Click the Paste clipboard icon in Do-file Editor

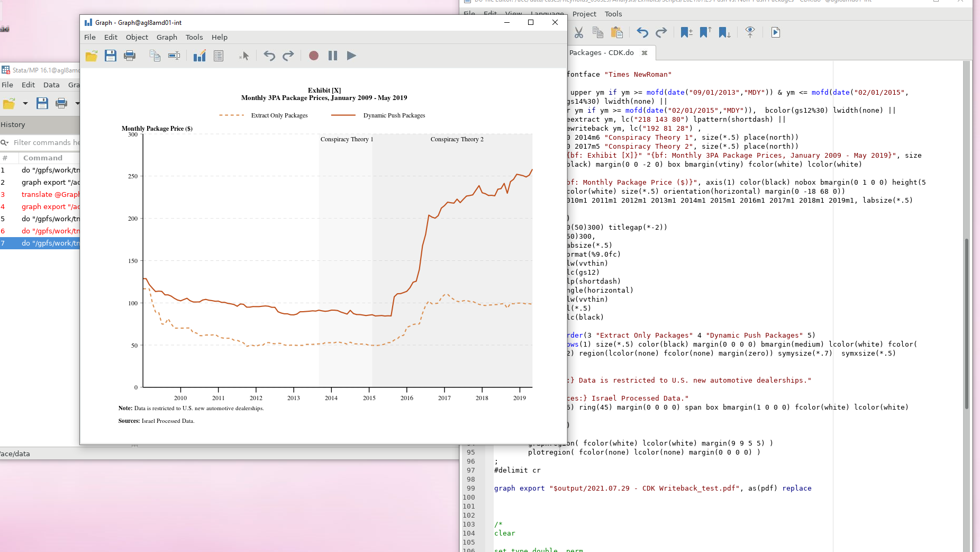pos(616,33)
